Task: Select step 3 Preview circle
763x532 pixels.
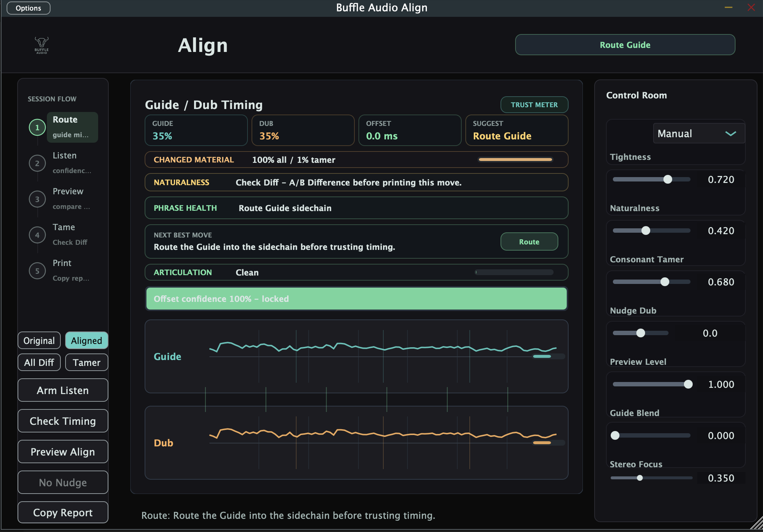Action: (37, 199)
